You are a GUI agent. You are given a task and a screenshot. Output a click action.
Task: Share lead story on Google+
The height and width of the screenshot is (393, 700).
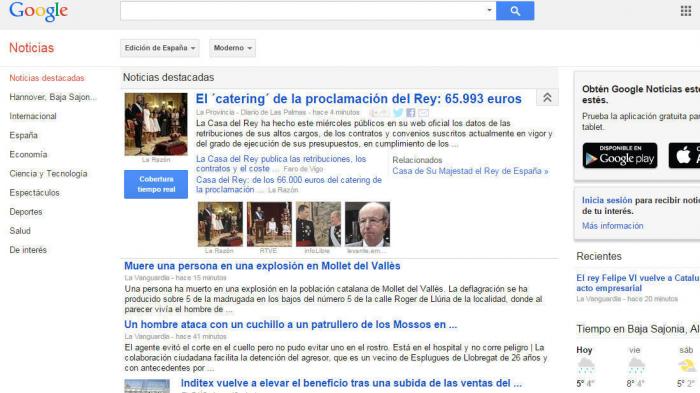pos(379,113)
